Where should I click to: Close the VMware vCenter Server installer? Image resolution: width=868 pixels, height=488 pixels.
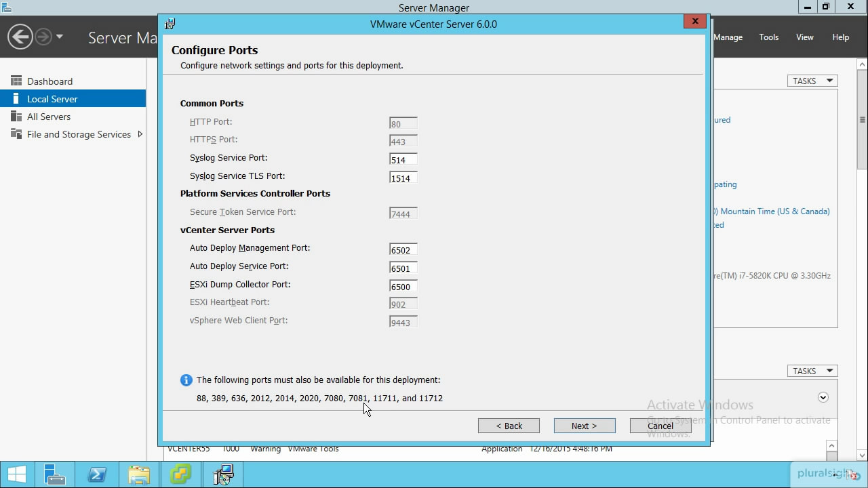pyautogui.click(x=695, y=22)
